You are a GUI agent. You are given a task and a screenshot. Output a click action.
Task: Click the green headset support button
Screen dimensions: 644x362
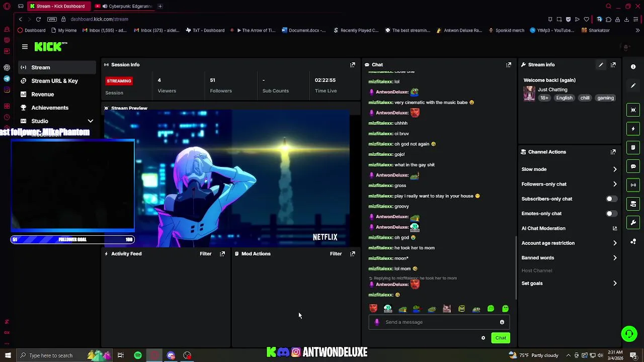click(x=629, y=333)
